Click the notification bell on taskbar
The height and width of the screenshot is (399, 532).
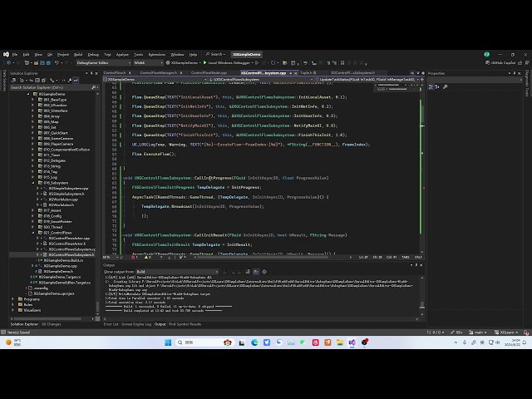point(525,342)
